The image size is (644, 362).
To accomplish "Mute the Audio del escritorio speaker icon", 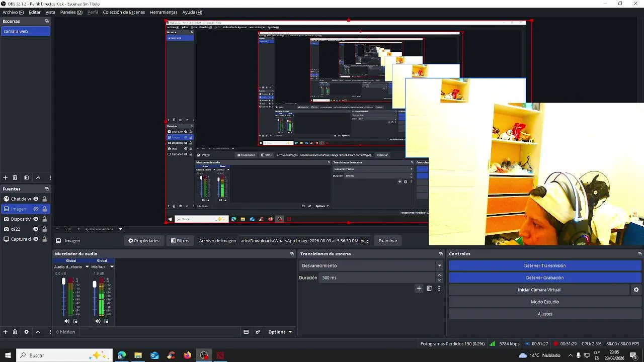I will tap(67, 321).
